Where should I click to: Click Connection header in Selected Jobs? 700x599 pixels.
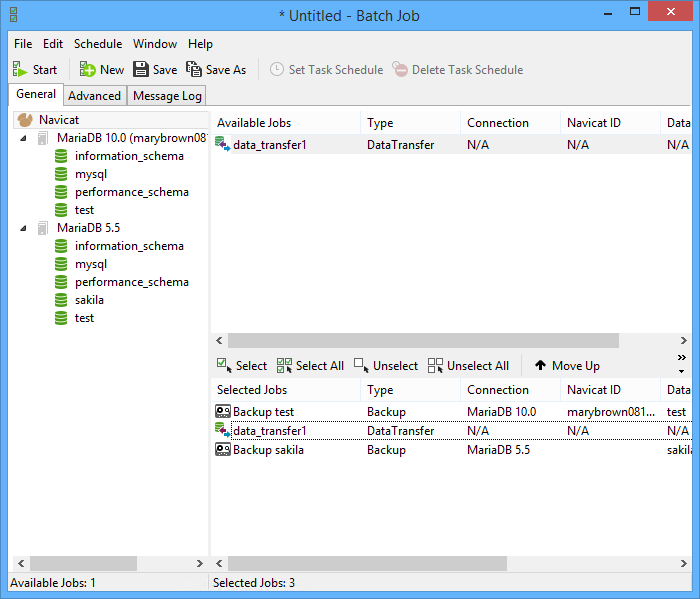(x=510, y=390)
